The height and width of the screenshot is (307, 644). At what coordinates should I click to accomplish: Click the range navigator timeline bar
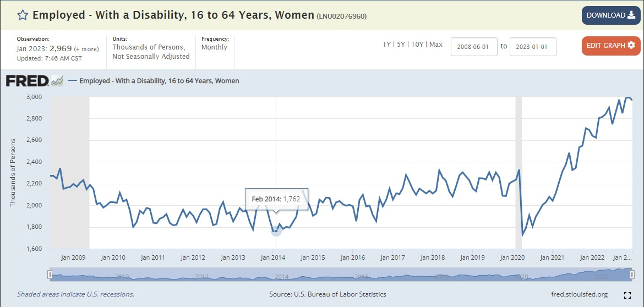pos(340,274)
